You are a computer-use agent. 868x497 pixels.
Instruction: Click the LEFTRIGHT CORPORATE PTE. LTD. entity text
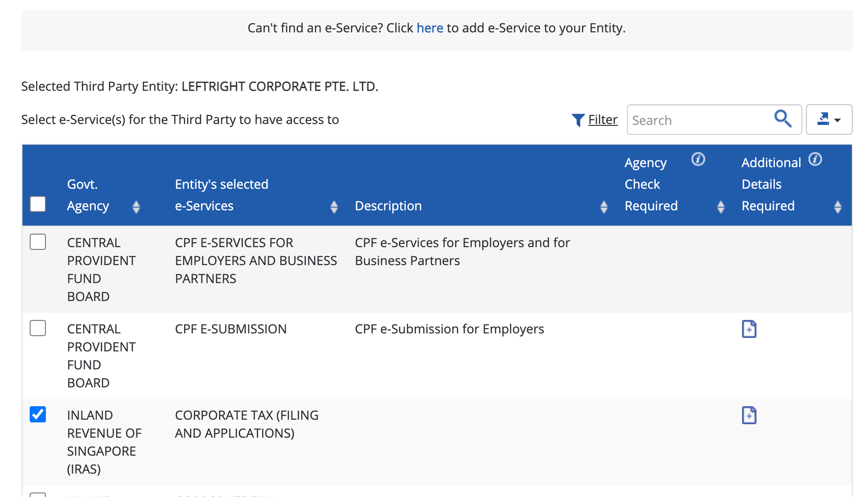[280, 86]
